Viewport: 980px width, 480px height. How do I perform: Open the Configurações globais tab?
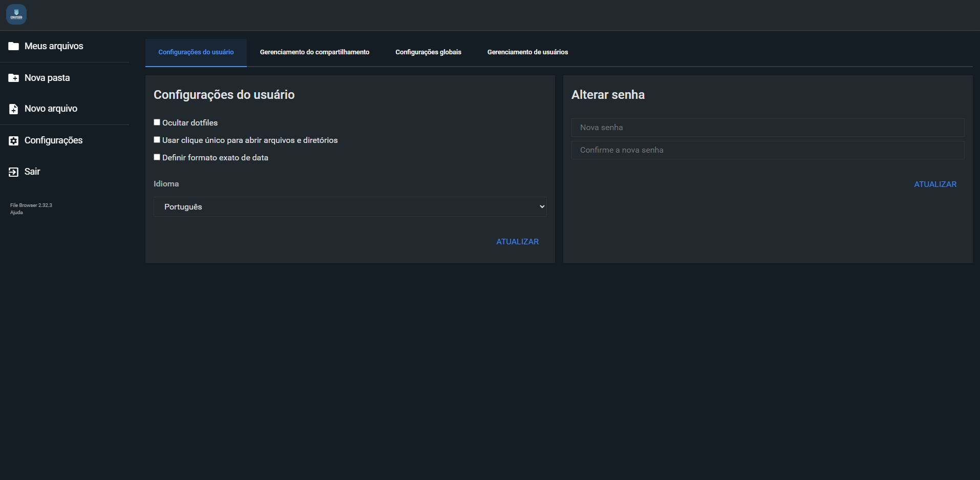click(428, 52)
